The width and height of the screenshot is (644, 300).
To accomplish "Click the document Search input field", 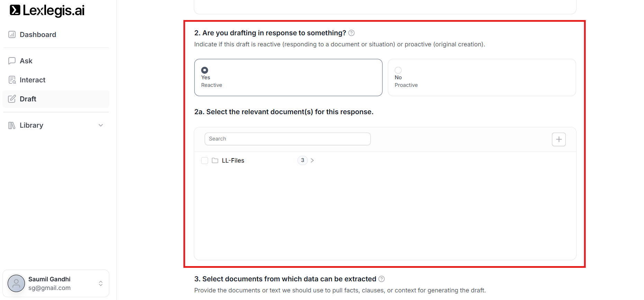I will coord(287,139).
